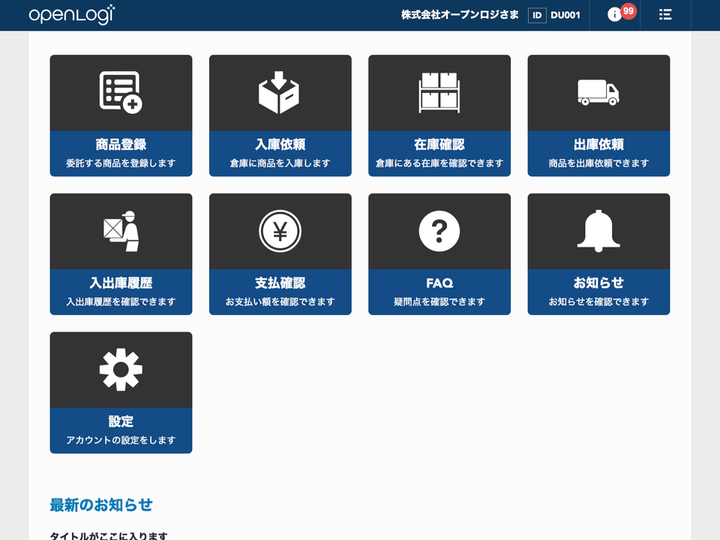720x540 pixels.
Task: Click アカウントの設定をします description text
Action: pos(121,440)
